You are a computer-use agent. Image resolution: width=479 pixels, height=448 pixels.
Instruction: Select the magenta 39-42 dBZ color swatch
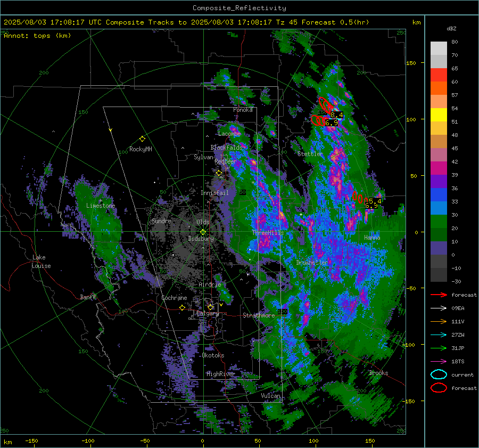point(439,168)
